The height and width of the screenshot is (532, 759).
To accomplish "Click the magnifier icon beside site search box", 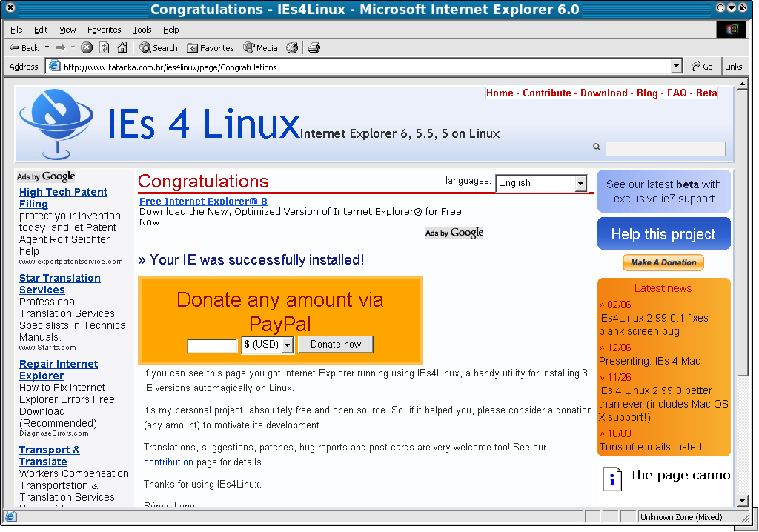I will (x=597, y=147).
